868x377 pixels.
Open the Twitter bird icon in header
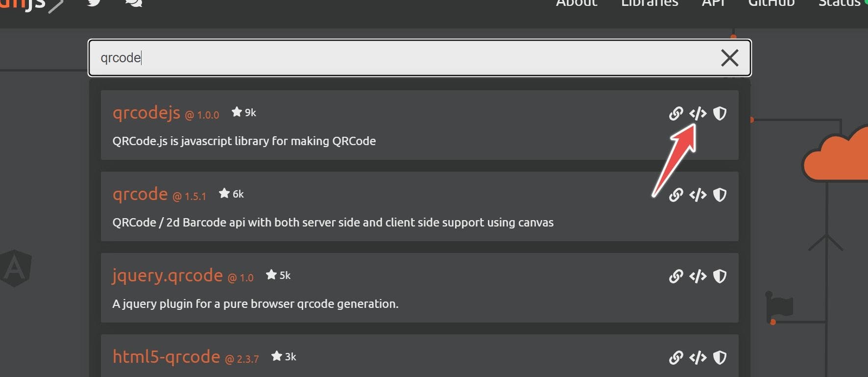pyautogui.click(x=95, y=3)
